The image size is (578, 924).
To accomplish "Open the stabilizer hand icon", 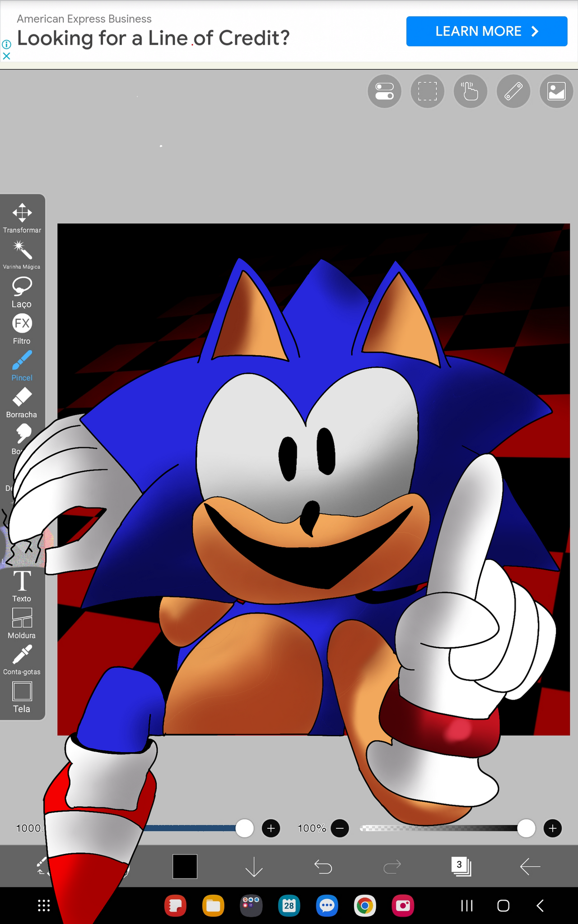I will (470, 91).
